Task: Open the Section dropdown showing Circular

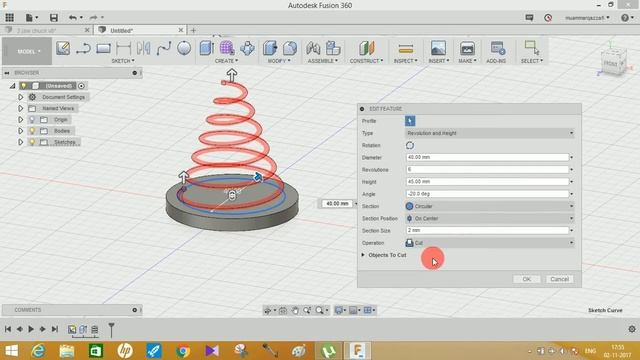Action: tap(490, 206)
